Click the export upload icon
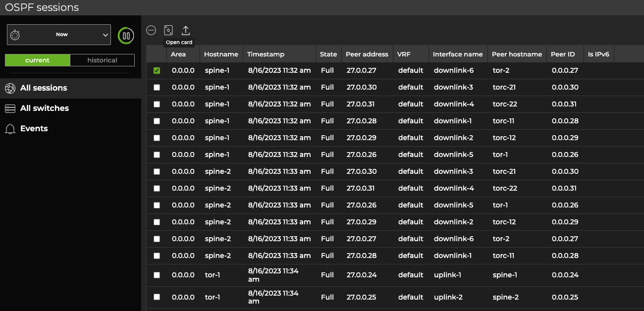The width and height of the screenshot is (644, 311). tap(186, 30)
